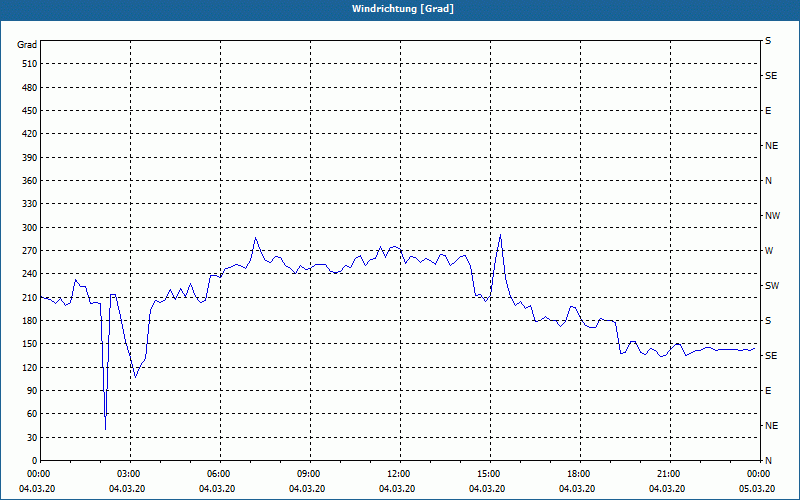
Task: Click the 15:00 time label
Action: click(x=490, y=473)
